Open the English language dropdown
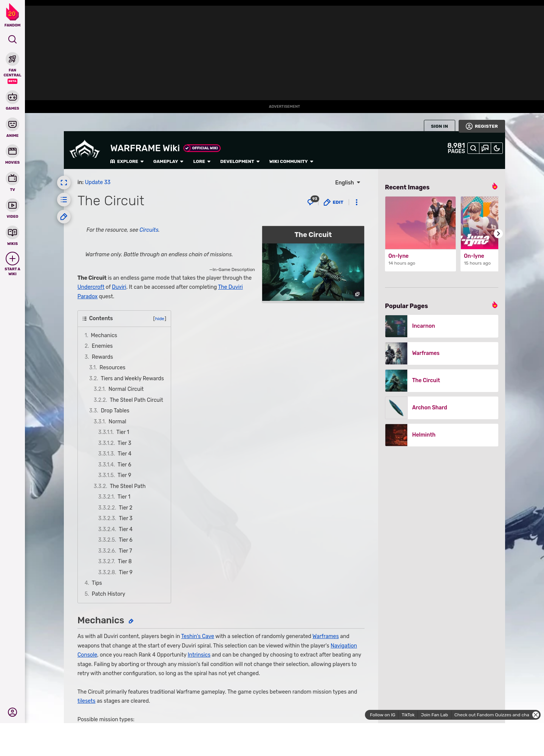 click(x=348, y=183)
